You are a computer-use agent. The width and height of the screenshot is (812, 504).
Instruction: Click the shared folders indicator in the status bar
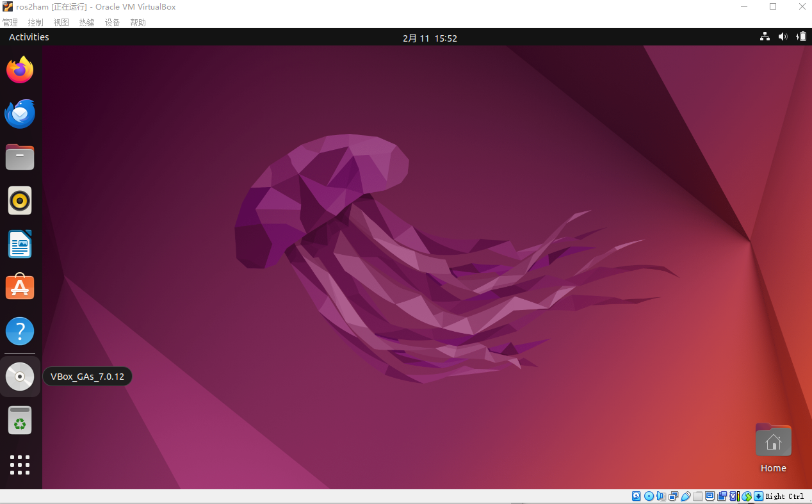[697, 496]
